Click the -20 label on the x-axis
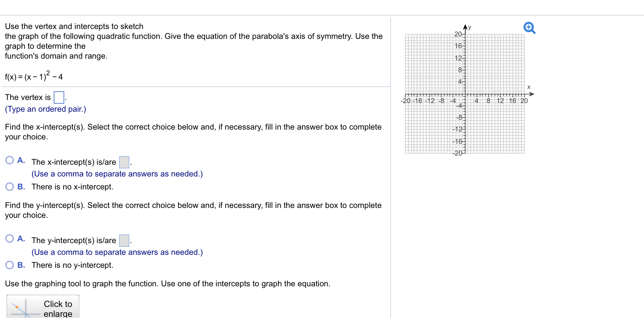The width and height of the screenshot is (644, 319). (x=406, y=100)
